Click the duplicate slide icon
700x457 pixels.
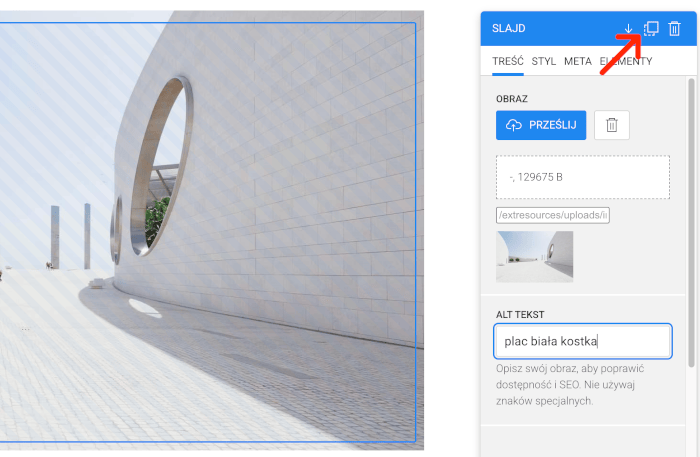tap(651, 29)
